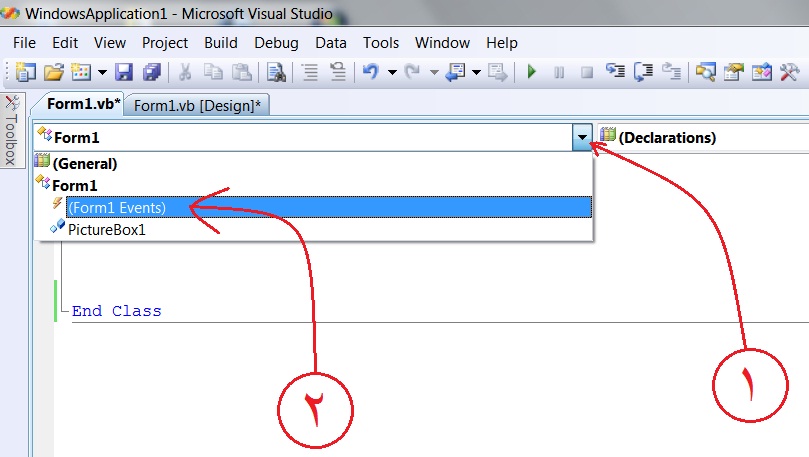The image size is (809, 457).
Task: Open the Debug menu
Action: [277, 43]
